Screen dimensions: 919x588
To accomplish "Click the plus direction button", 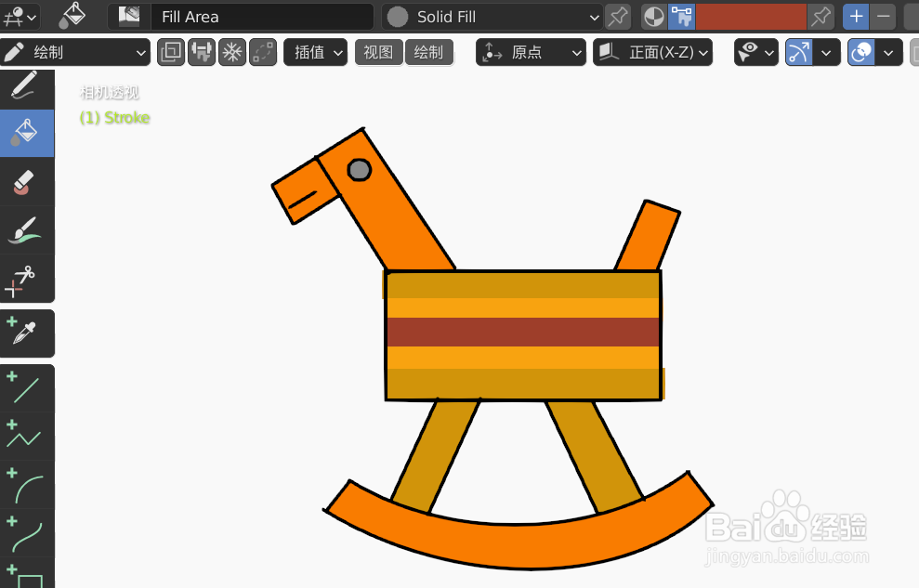I will (x=856, y=17).
